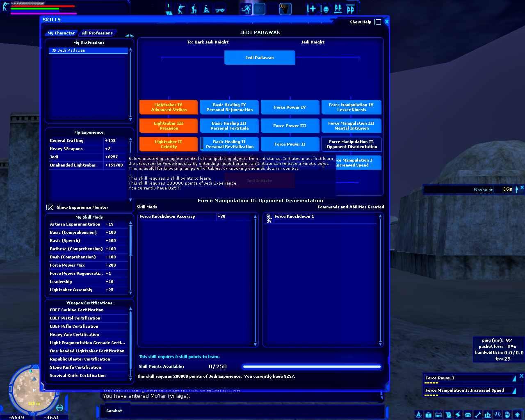
Task: Click the starburst icon in bottom bar
Action: pyautogui.click(x=517, y=415)
